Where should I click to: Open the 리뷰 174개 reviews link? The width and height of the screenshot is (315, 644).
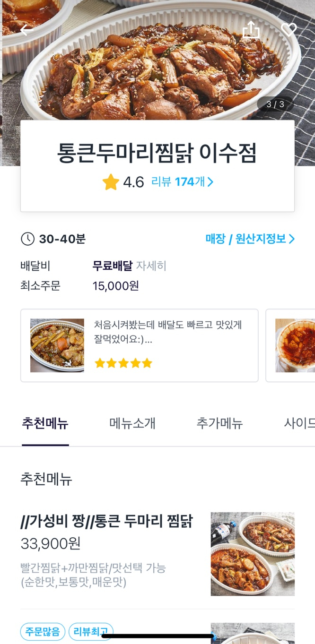[182, 182]
